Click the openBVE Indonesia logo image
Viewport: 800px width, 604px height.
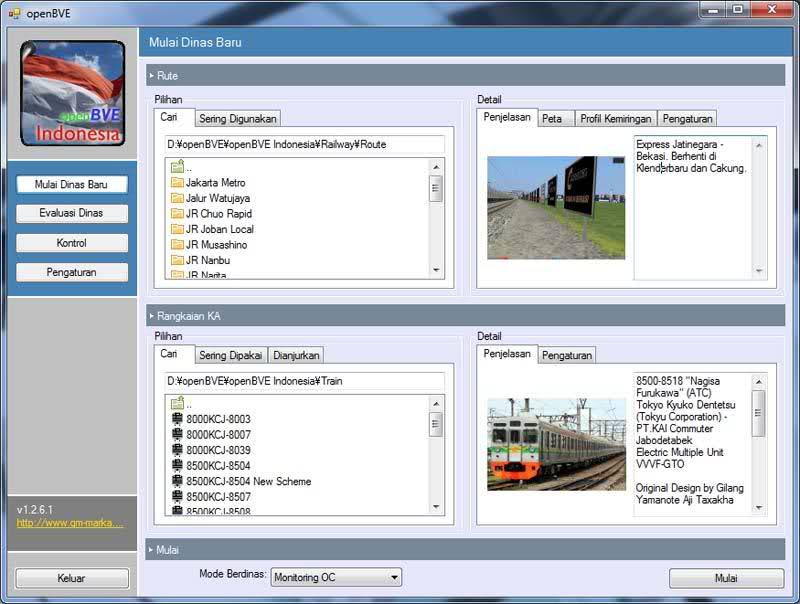click(x=72, y=93)
